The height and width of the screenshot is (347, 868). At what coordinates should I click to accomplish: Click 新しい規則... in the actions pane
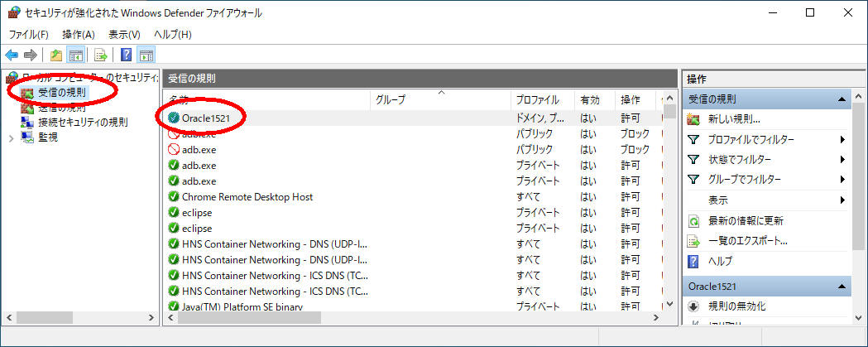734,119
